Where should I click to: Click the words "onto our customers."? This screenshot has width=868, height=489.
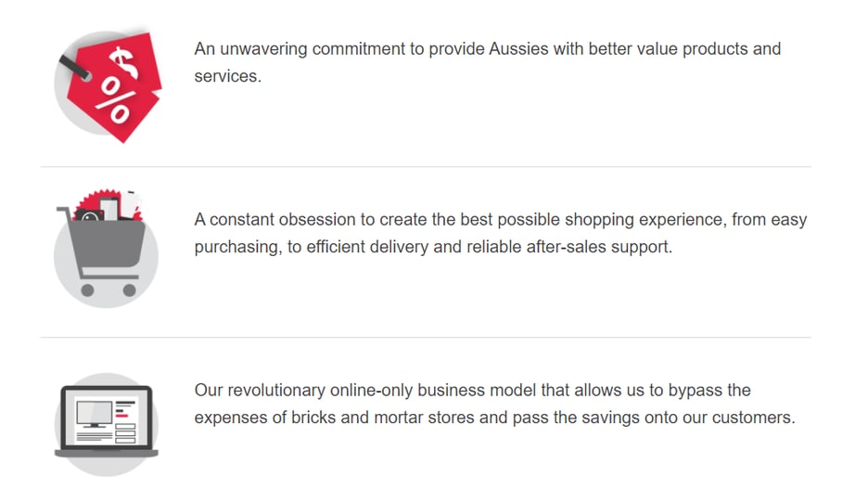point(731,418)
